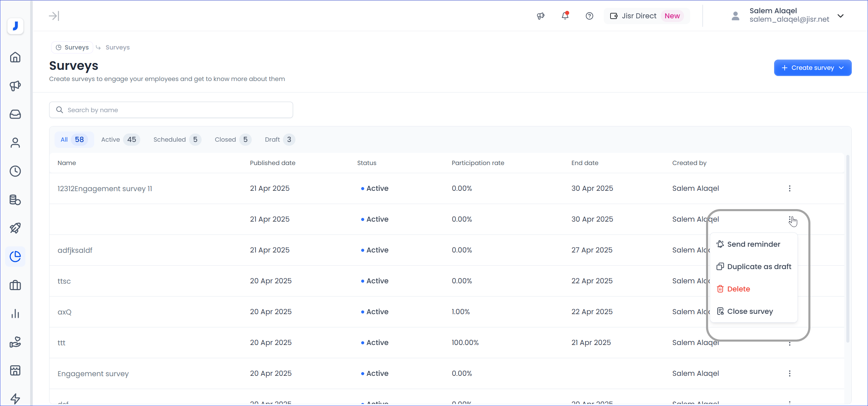Image resolution: width=868 pixels, height=406 pixels.
Task: Open Salem Alaqel account menu chevron
Action: coord(840,16)
